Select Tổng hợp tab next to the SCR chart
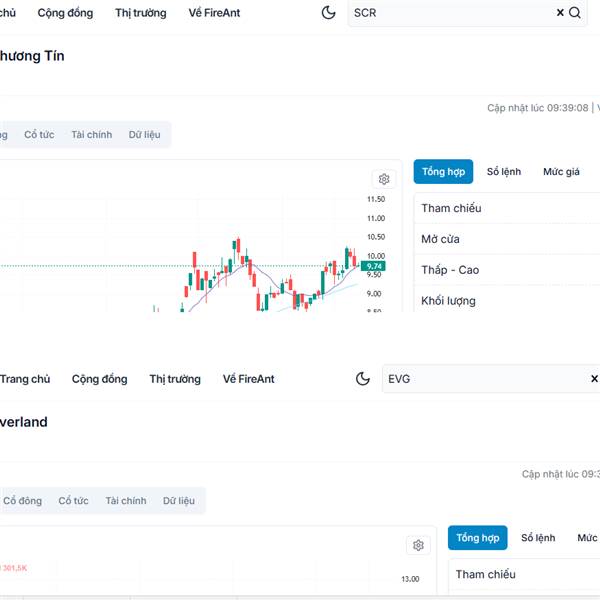This screenshot has width=600, height=600. [443, 172]
